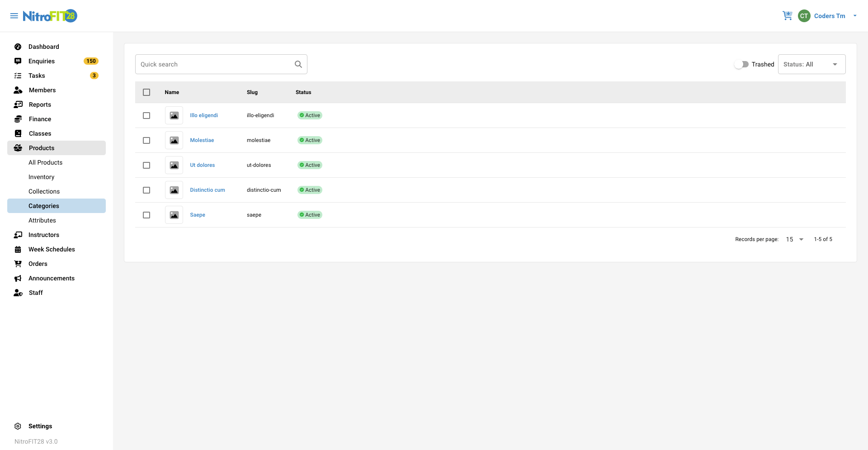Expand the Records per page dropdown

[795, 239]
